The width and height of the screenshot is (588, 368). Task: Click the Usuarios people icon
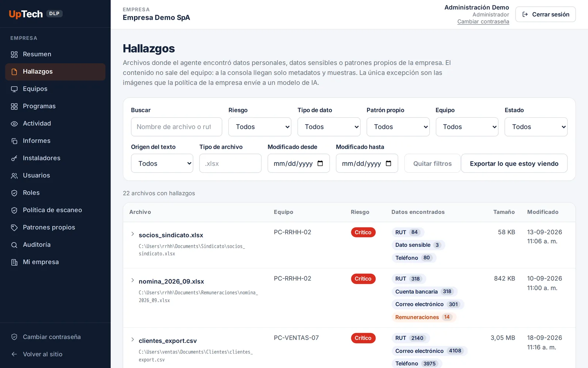[14, 176]
